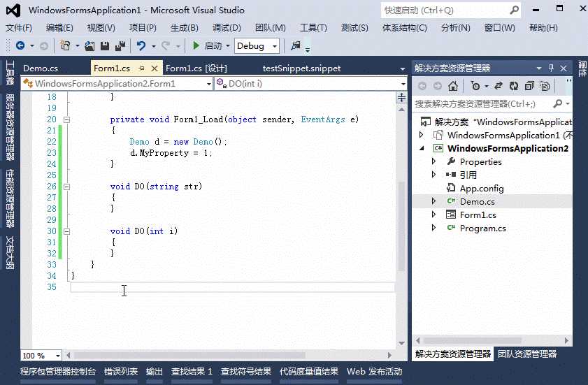Click the split editor handle above scrollbar
Screen dimensions: 588x385
[x=401, y=97]
